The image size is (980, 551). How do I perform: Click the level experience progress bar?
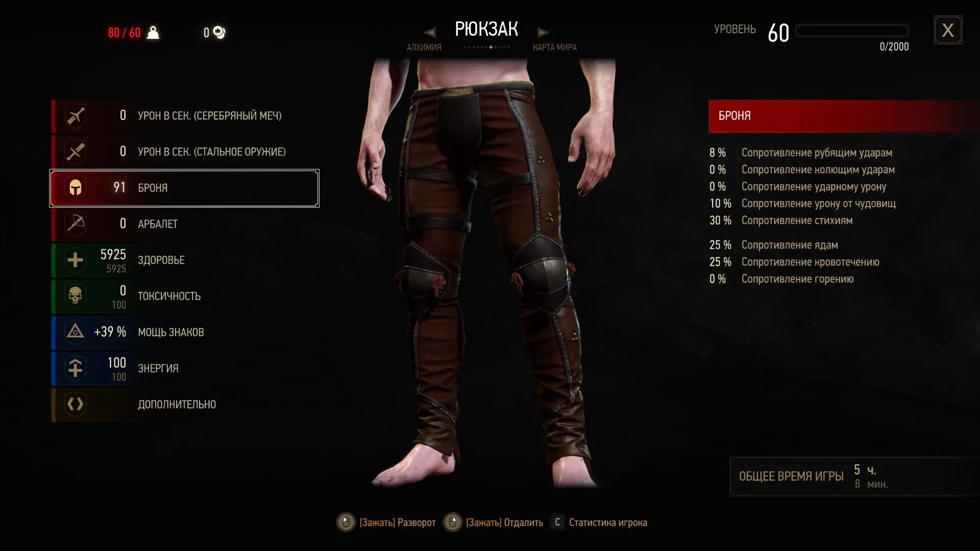coord(852,31)
